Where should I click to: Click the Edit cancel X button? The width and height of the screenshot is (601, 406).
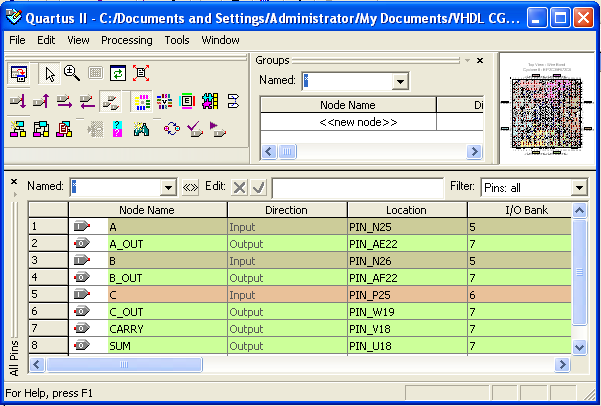coord(240,187)
